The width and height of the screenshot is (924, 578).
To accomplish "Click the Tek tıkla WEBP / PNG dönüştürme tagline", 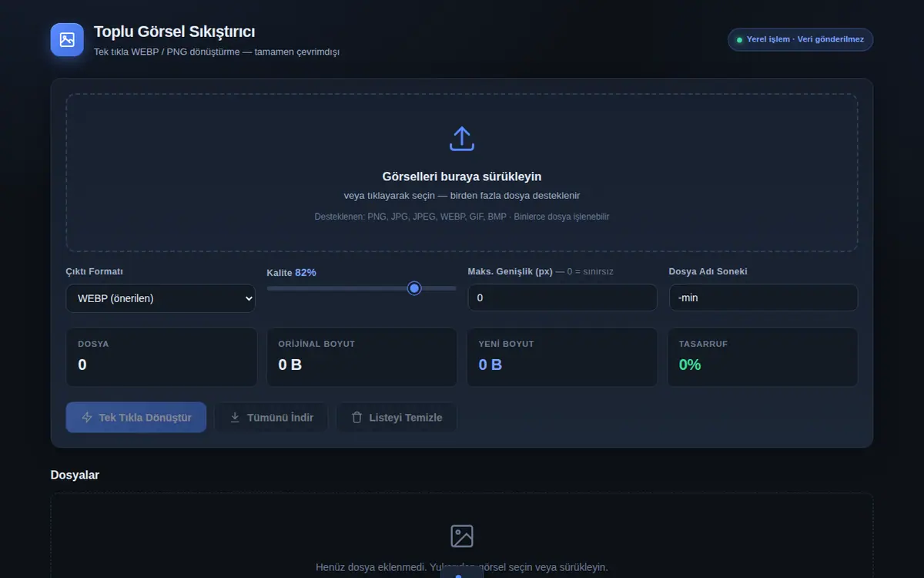I will [x=216, y=52].
